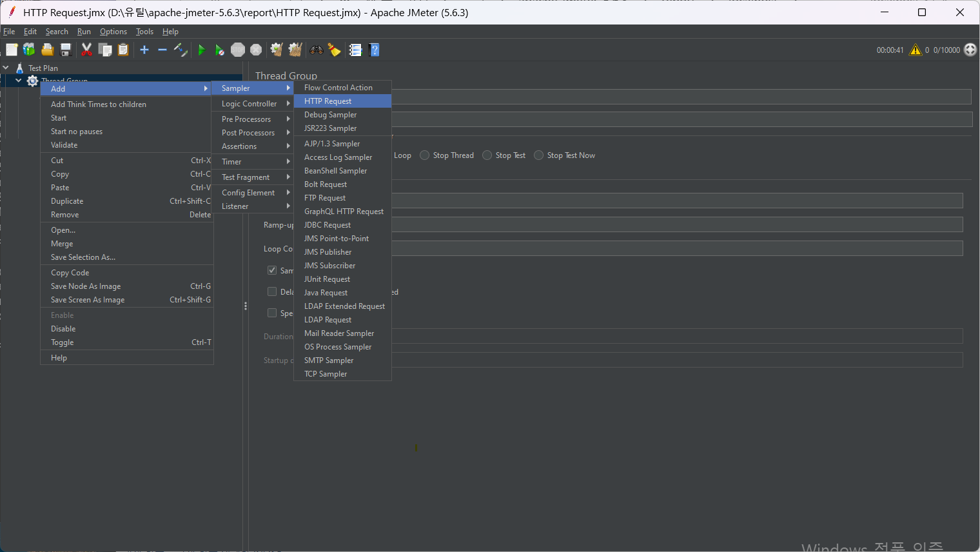Choose Flow Control Action
980x552 pixels.
coord(342,88)
